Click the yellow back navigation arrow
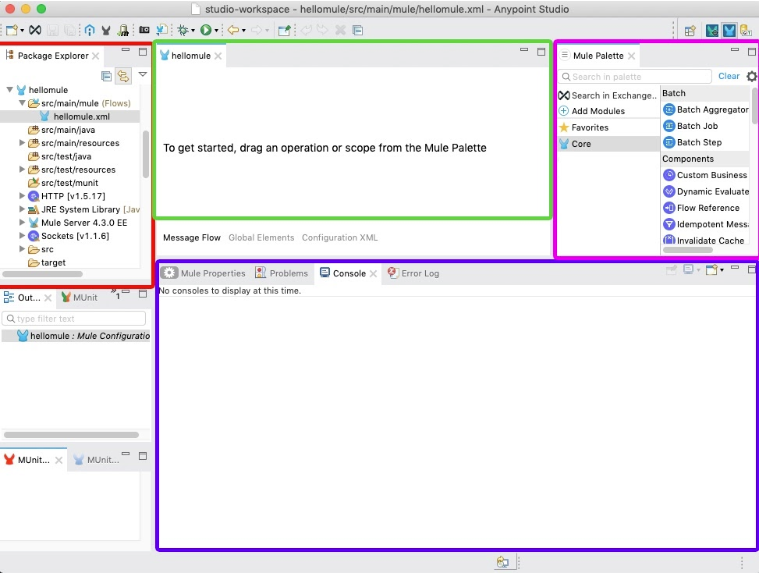The width and height of the screenshot is (763, 575). (x=234, y=30)
